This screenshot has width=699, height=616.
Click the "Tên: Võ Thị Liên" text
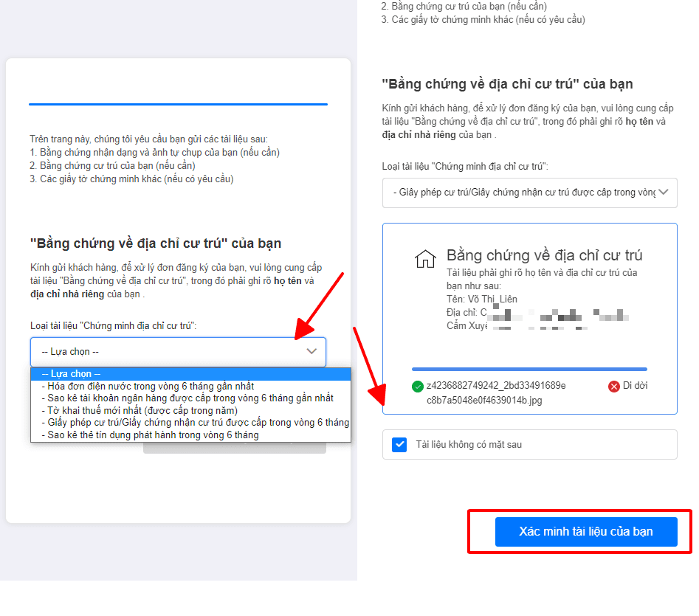(x=482, y=300)
